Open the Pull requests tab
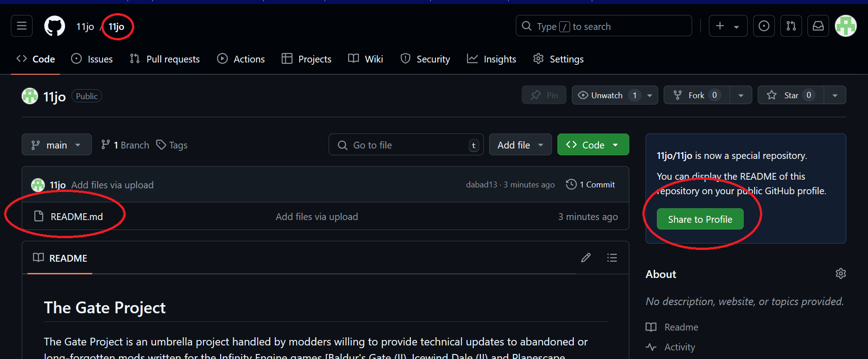The width and height of the screenshot is (868, 359). tap(165, 59)
